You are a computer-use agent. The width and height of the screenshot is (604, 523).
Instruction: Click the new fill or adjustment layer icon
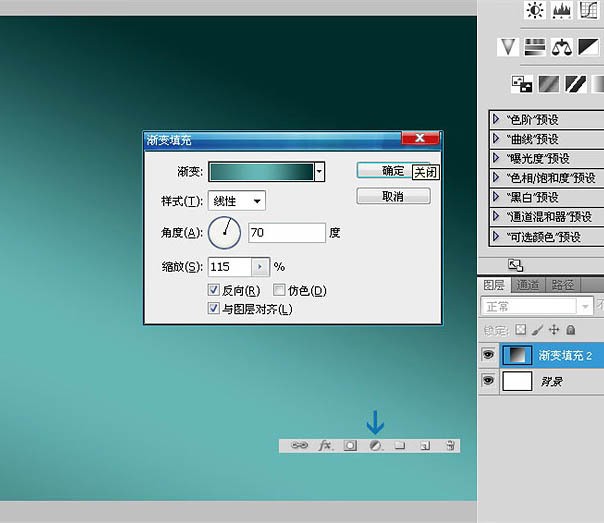point(375,446)
